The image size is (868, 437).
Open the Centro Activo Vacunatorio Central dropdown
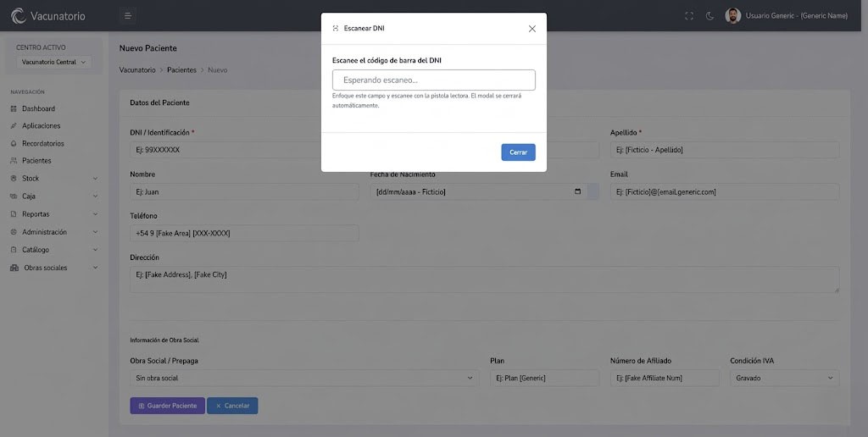point(54,62)
